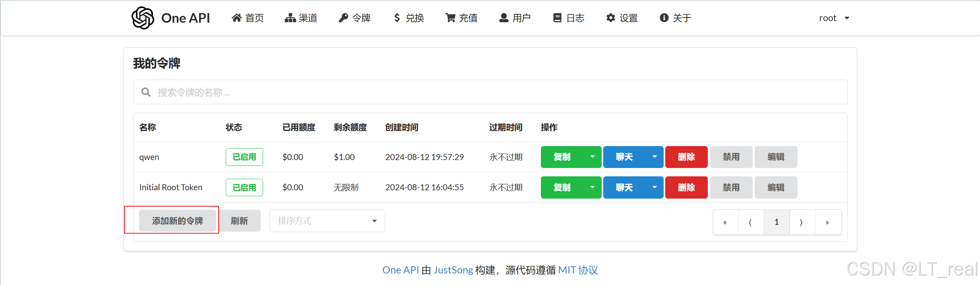Image resolution: width=980 pixels, height=285 pixels.
Task: Open chat for Initial Root Token
Action: click(x=624, y=187)
